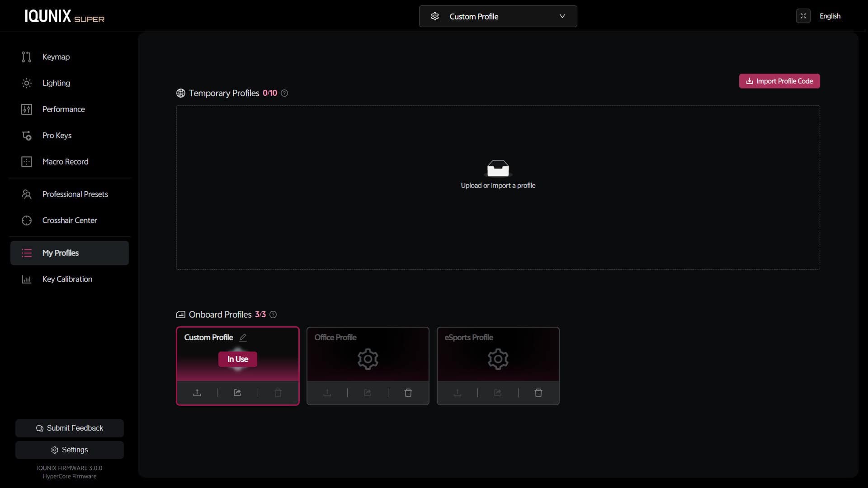Show Temporary Profiles help tooltip
868x488 pixels.
pyautogui.click(x=284, y=93)
